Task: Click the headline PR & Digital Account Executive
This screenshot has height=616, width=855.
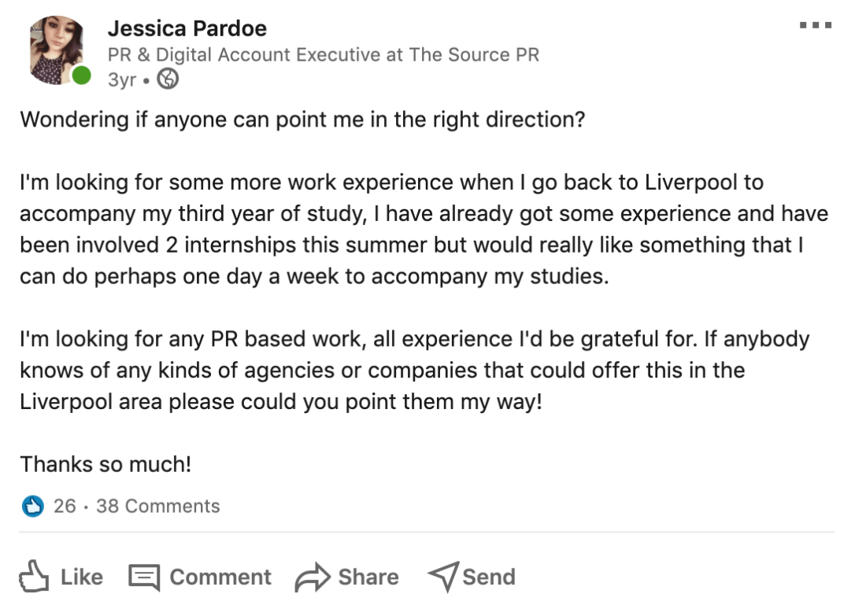Action: [323, 54]
